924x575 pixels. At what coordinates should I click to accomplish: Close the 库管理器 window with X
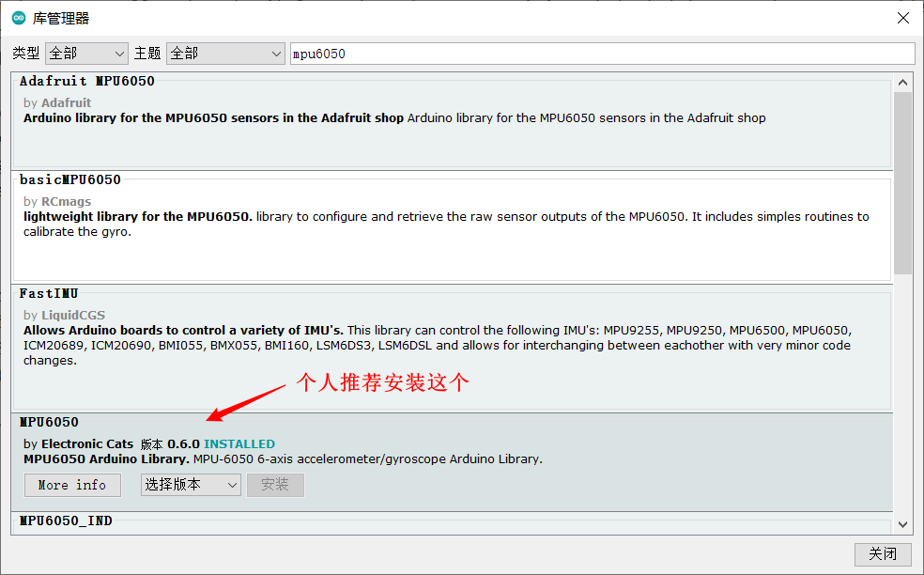(x=902, y=18)
